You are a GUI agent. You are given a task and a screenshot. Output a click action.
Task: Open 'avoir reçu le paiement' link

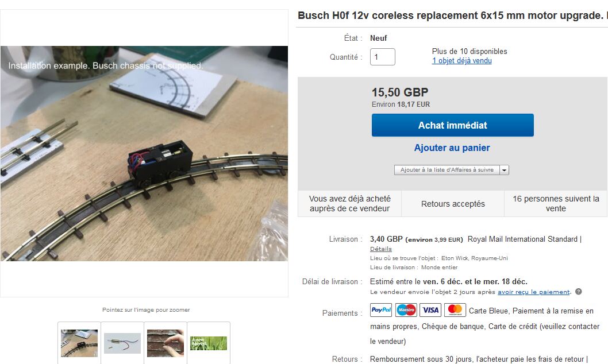pos(533,292)
